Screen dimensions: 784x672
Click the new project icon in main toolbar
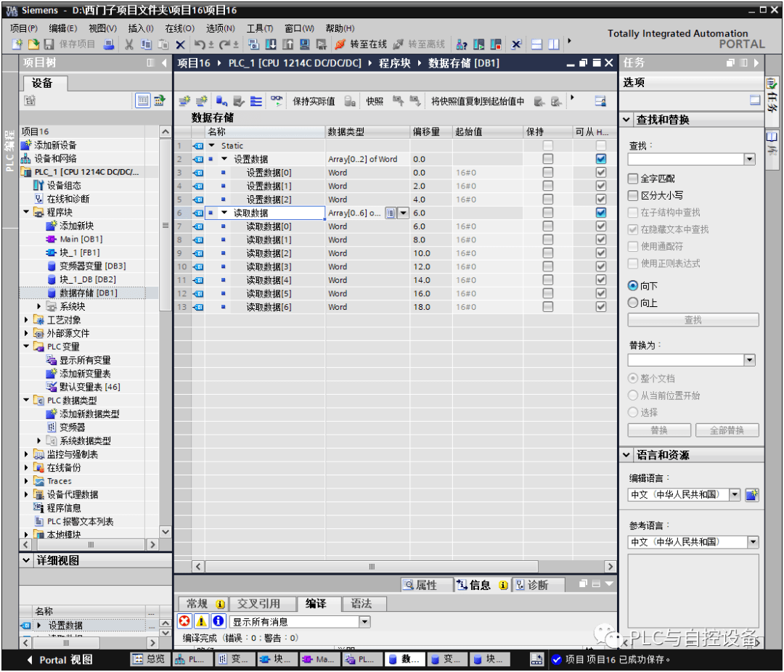pyautogui.click(x=17, y=44)
